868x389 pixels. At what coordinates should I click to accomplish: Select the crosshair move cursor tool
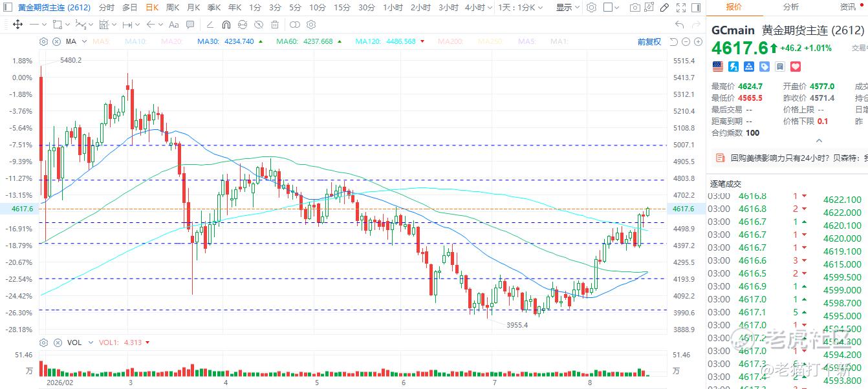[17, 25]
